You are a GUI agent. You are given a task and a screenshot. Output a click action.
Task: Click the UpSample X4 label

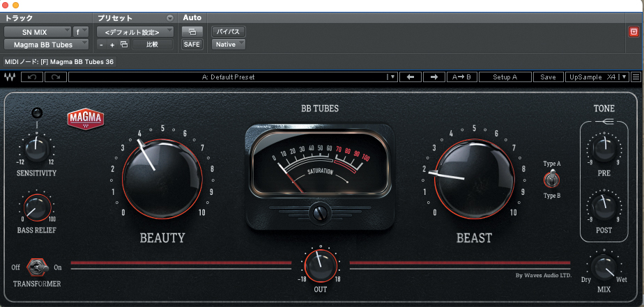pos(592,77)
